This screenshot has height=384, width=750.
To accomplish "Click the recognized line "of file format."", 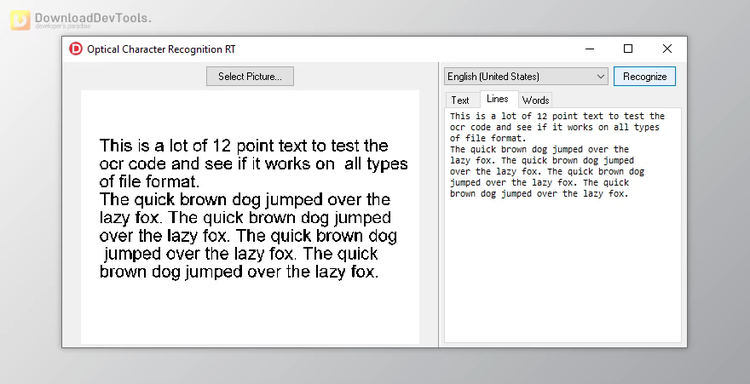I will pos(488,138).
